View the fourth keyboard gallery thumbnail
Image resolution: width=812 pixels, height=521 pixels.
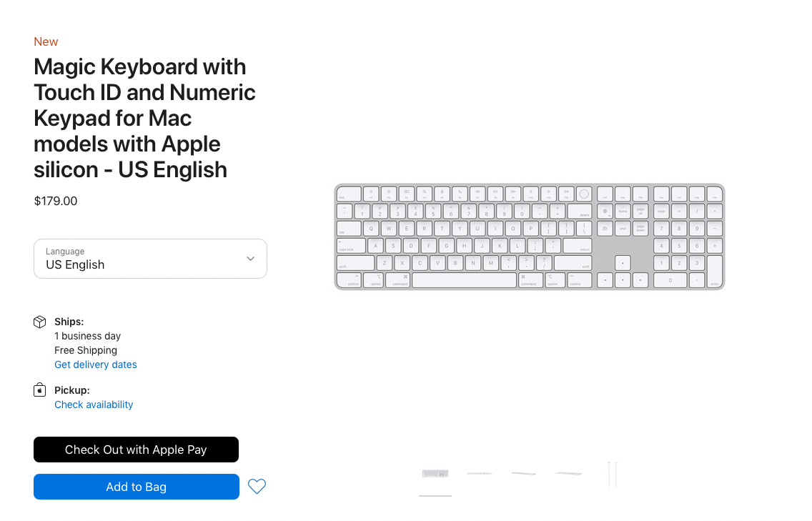[x=568, y=474]
